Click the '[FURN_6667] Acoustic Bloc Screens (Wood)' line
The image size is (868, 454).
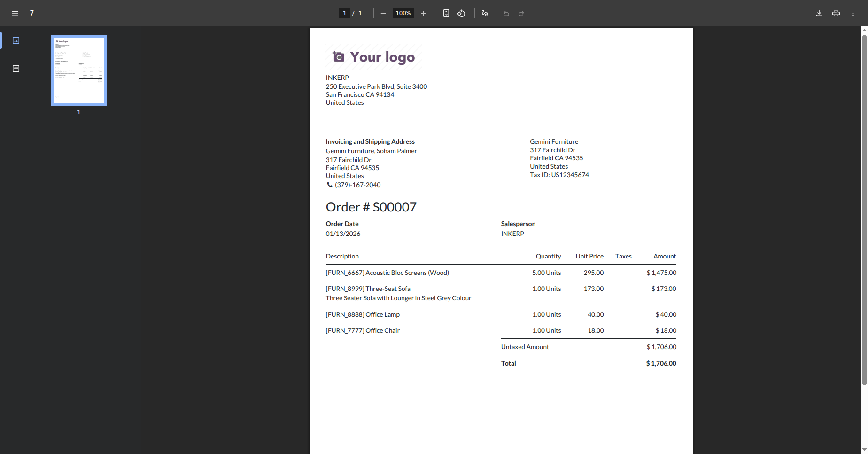(x=387, y=273)
